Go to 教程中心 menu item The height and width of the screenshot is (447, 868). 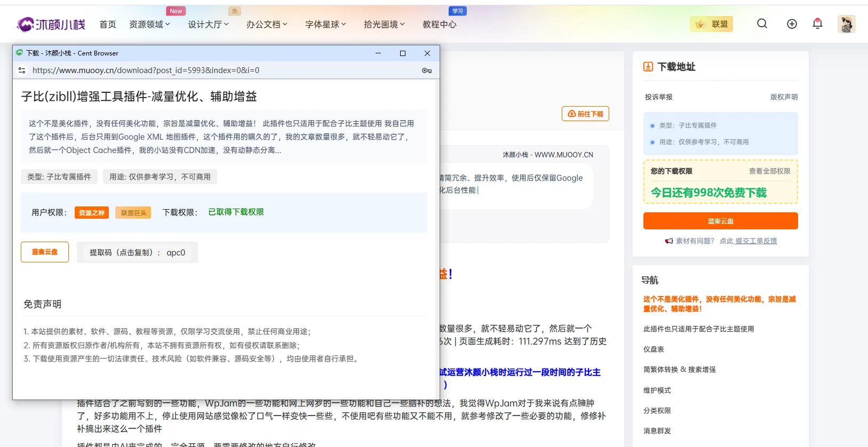point(439,25)
